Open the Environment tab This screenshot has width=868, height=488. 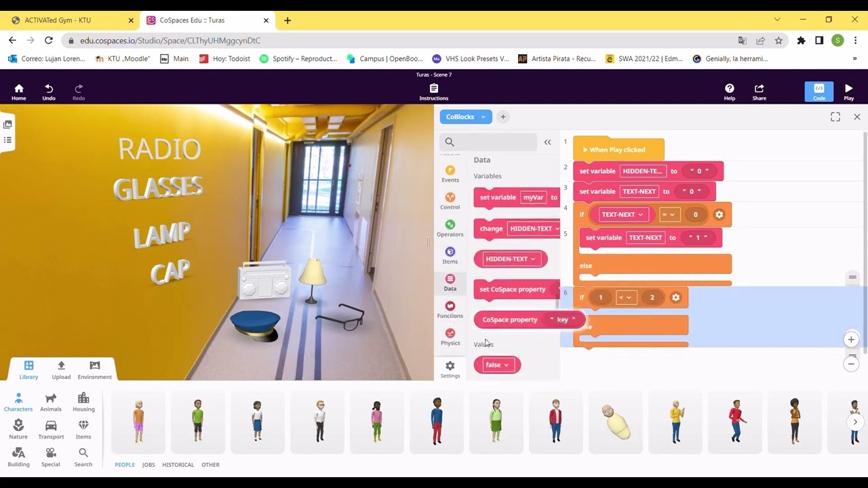coord(95,369)
